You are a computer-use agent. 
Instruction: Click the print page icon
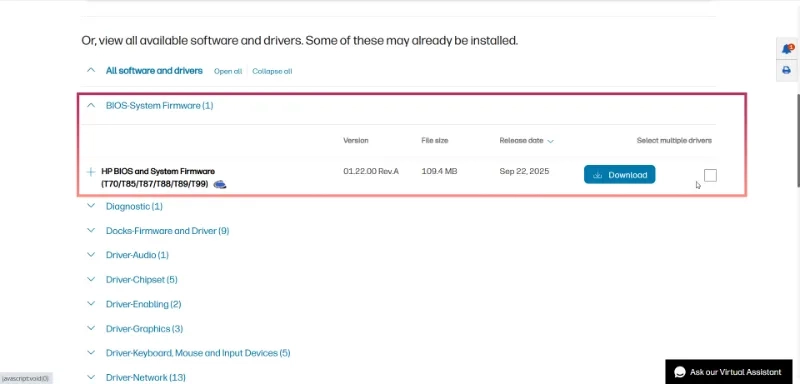[x=786, y=70]
